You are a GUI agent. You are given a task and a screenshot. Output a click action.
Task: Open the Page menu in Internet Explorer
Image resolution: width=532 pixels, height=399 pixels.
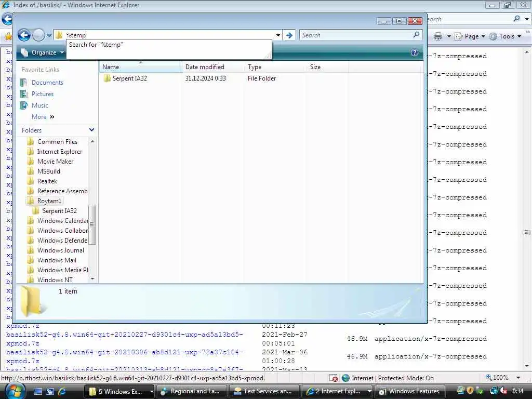(x=470, y=36)
